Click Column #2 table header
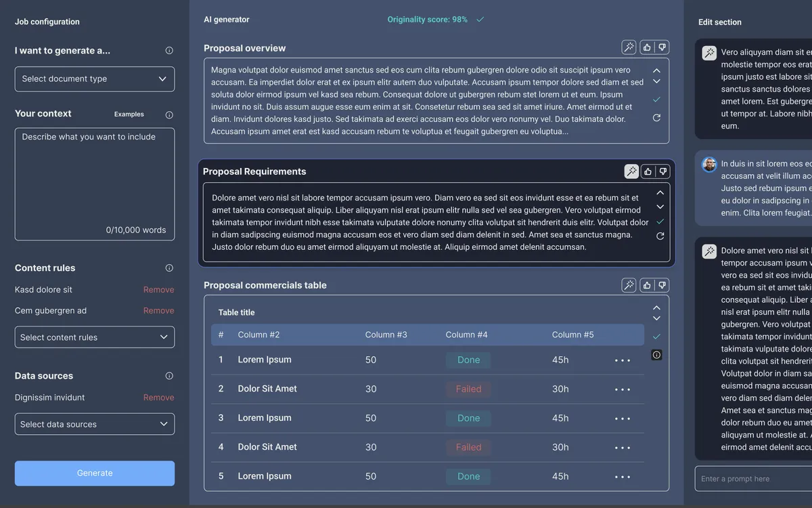812x508 pixels. [x=258, y=335]
